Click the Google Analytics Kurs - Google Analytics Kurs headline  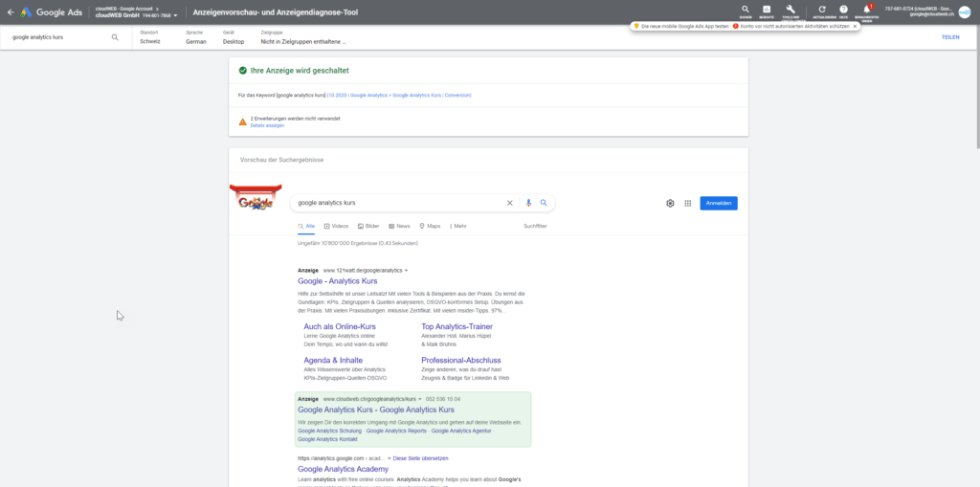[x=375, y=410]
